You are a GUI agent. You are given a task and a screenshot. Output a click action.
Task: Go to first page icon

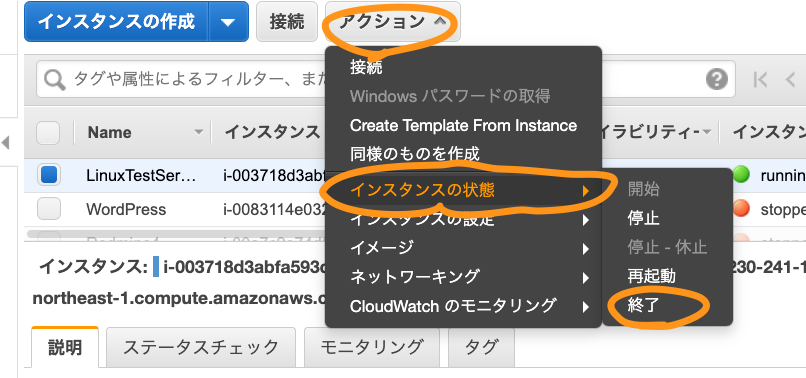761,80
